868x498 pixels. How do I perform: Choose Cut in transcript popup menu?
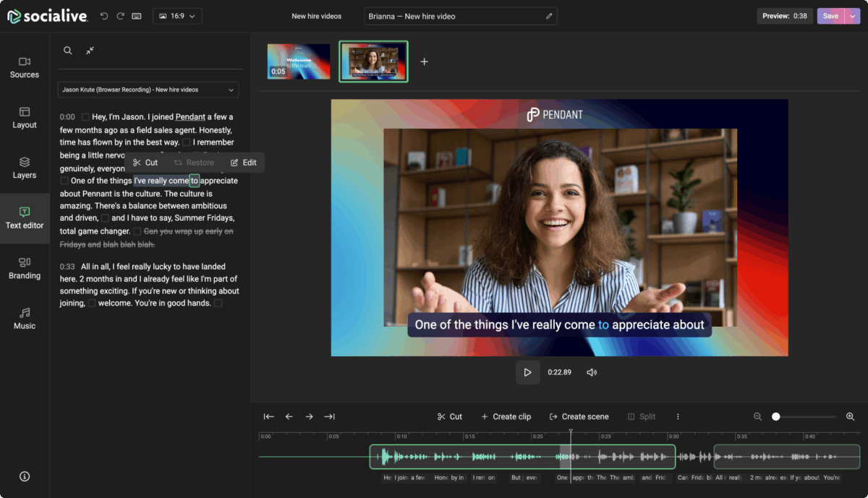pos(145,163)
